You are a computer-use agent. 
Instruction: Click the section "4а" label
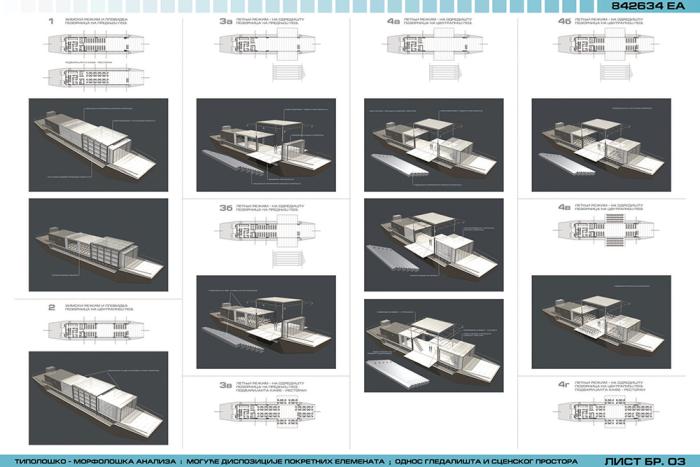click(x=393, y=21)
